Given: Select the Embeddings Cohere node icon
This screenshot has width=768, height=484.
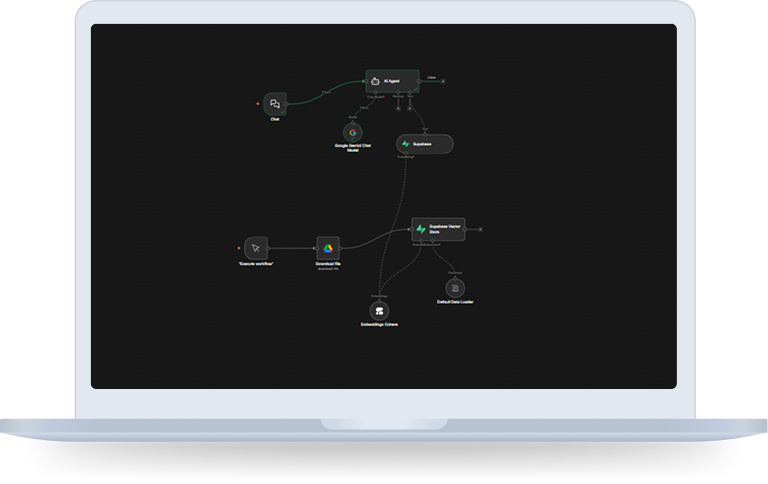Looking at the screenshot, I should [x=380, y=311].
